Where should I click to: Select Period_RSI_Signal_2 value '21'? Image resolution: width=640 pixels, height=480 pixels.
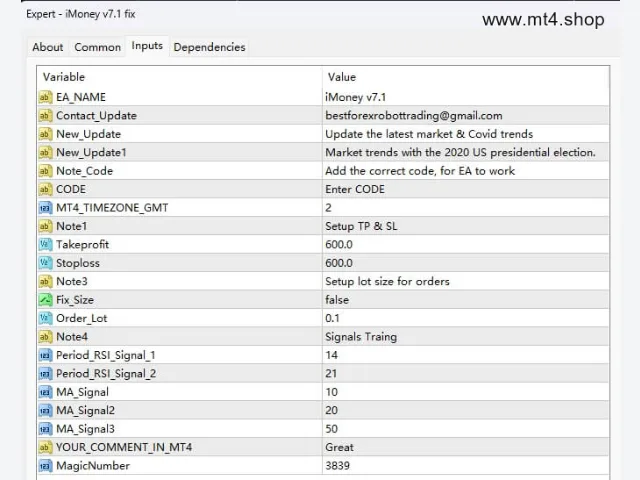pos(331,373)
